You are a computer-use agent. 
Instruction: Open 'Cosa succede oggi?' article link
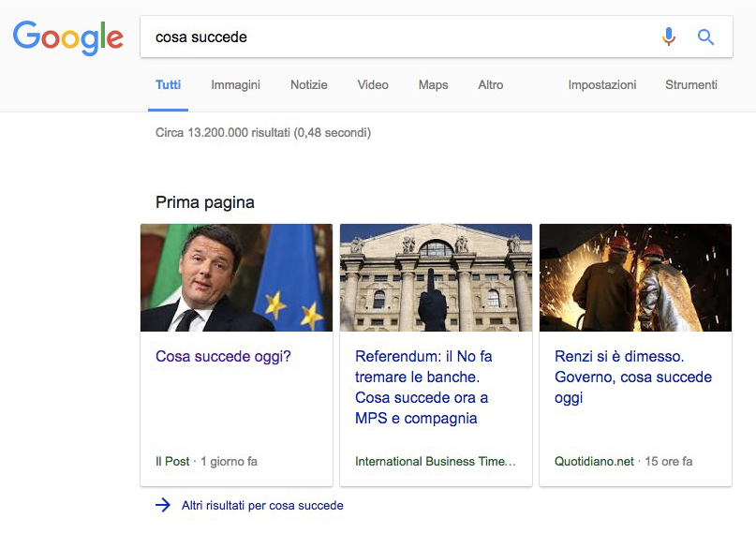pyautogui.click(x=223, y=357)
